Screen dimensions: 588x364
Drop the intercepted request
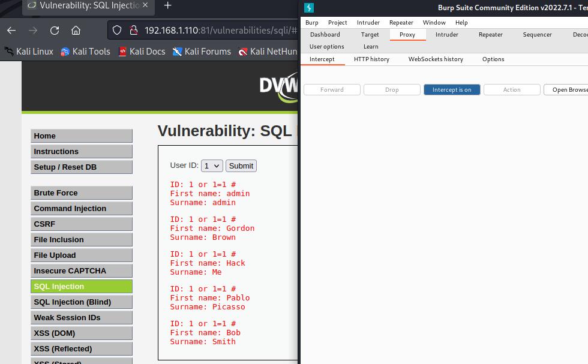[x=392, y=89]
